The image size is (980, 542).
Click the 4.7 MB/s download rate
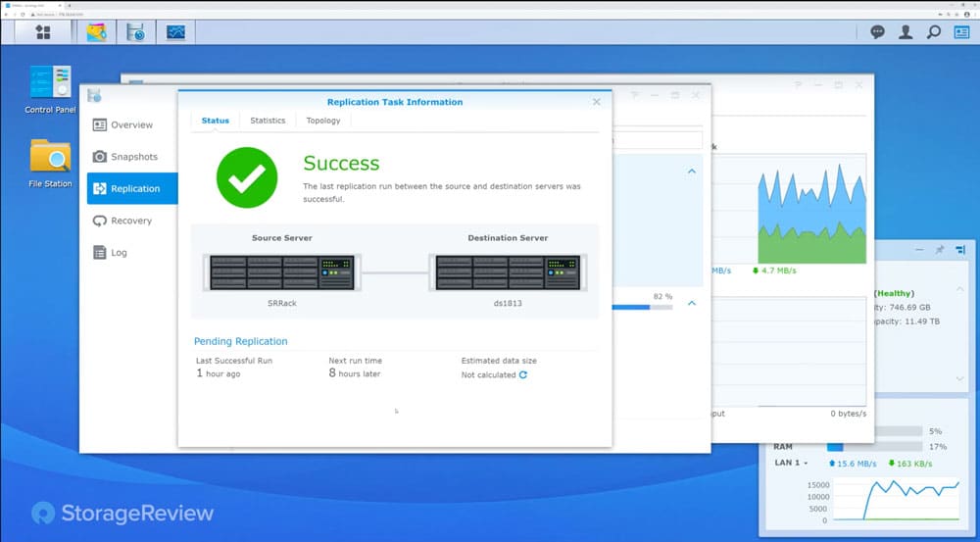774,271
